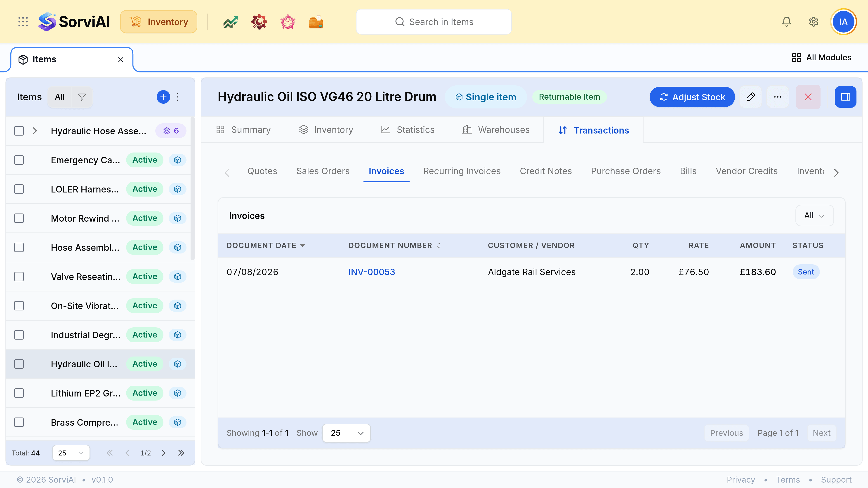
Task: Close item detail with red X
Action: tap(808, 97)
